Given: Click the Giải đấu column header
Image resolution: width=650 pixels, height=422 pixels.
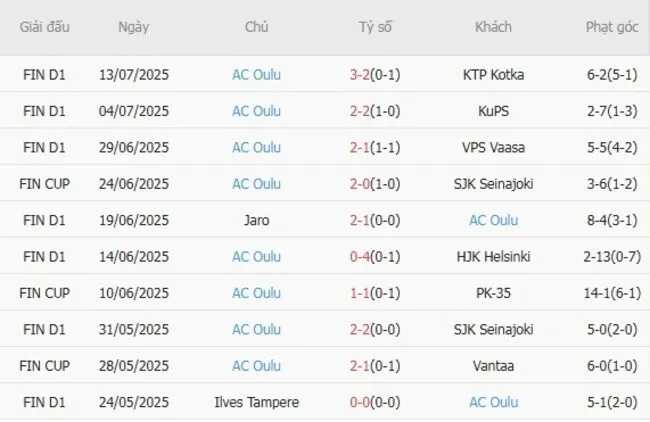Looking at the screenshot, I should point(45,27).
